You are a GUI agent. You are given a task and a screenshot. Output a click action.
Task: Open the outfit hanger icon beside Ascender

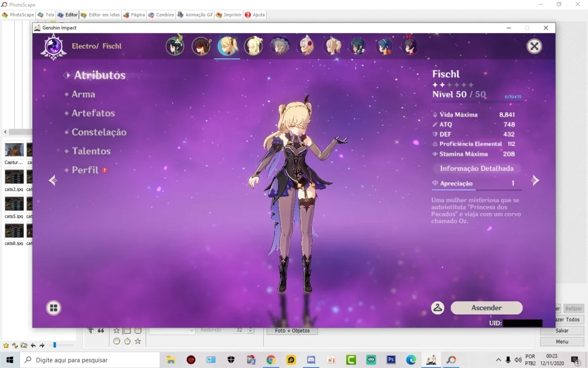[438, 308]
